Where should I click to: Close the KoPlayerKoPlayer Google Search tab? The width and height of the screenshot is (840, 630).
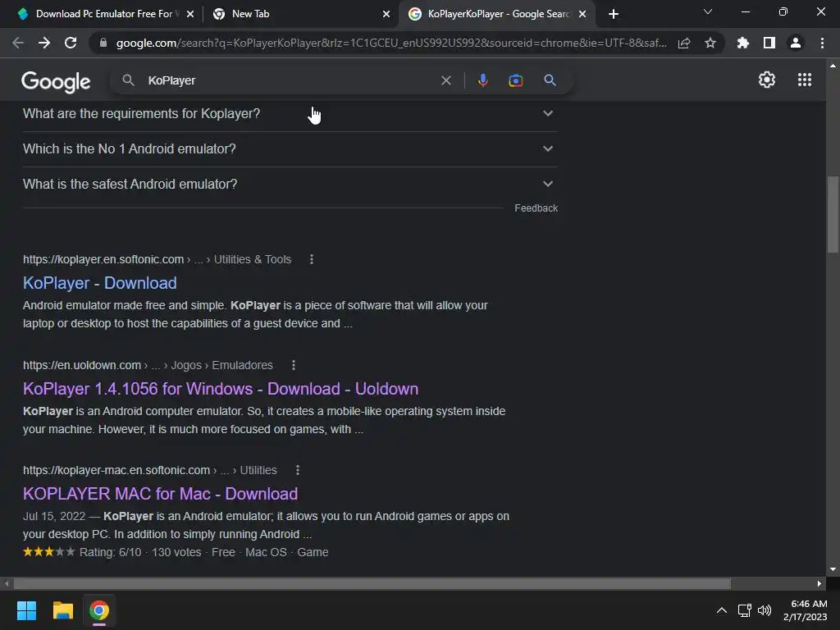click(582, 14)
